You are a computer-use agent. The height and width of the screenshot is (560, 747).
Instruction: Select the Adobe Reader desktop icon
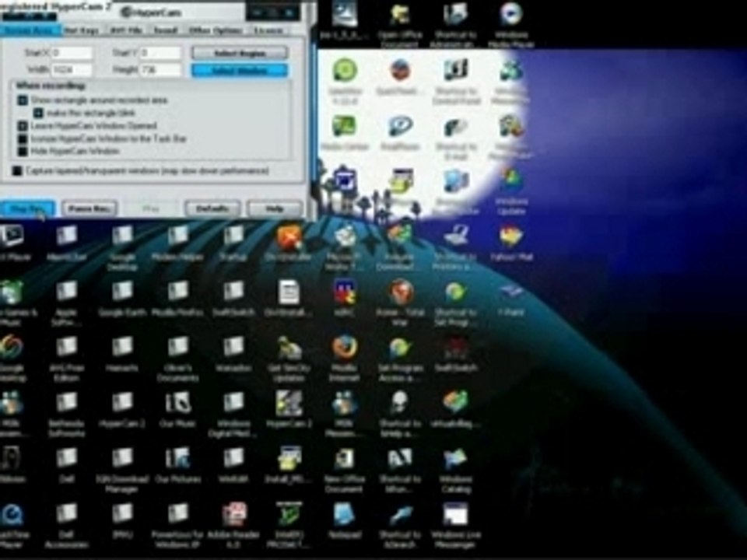pyautogui.click(x=233, y=526)
